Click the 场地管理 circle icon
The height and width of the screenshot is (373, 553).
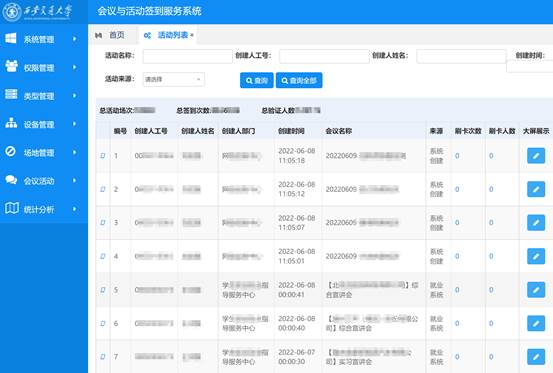[x=11, y=151]
